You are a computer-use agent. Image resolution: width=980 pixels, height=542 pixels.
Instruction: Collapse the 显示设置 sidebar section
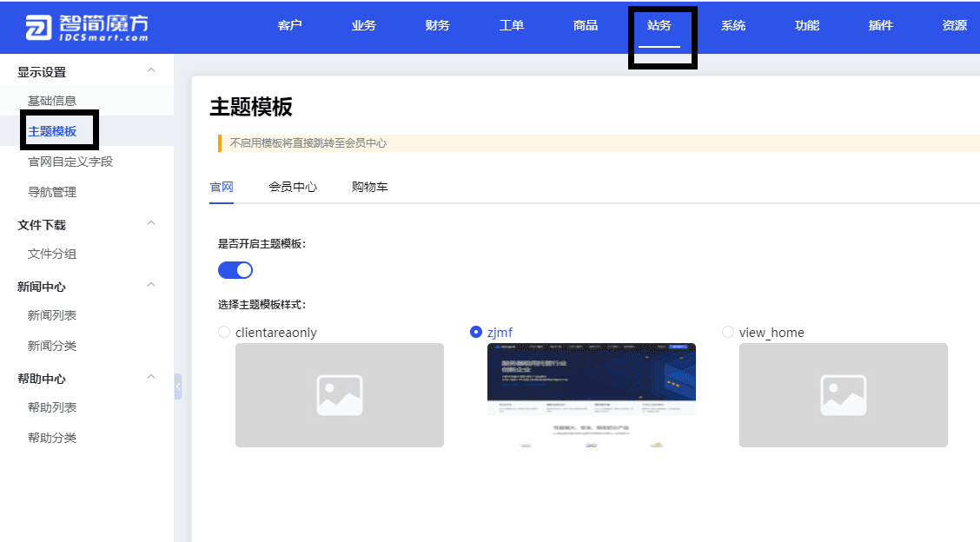pos(151,70)
